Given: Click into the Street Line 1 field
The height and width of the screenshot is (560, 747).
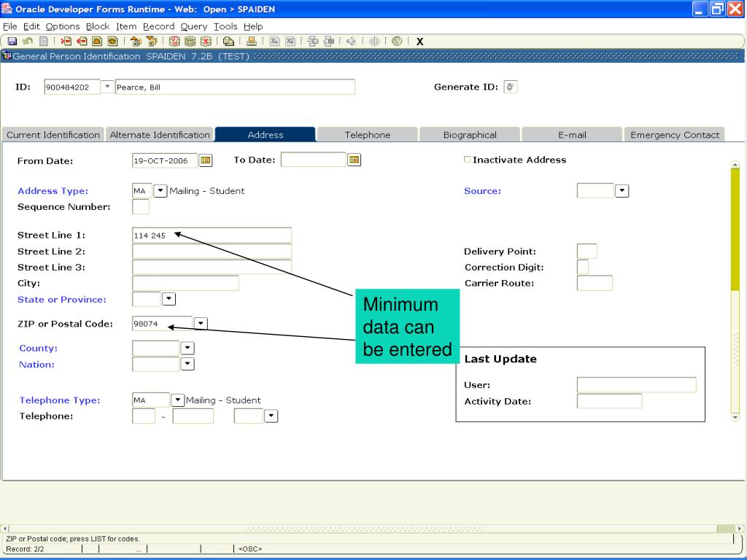Looking at the screenshot, I should pyautogui.click(x=212, y=236).
